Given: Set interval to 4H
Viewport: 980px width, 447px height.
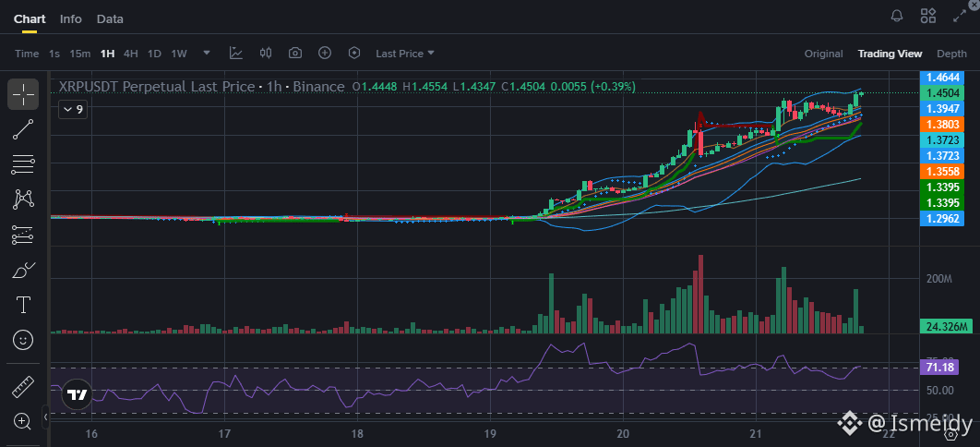Looking at the screenshot, I should [x=131, y=54].
